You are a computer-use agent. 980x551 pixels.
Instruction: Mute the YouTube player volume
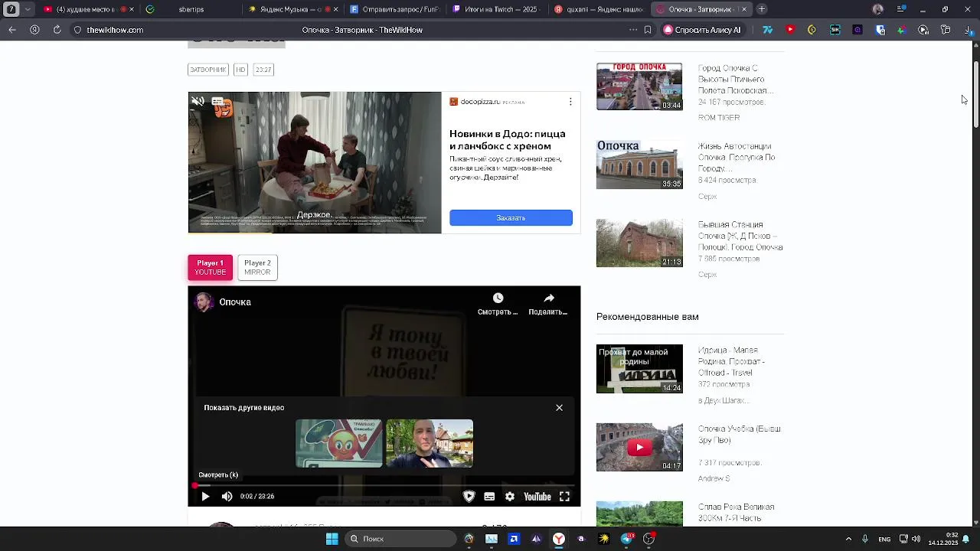point(227,497)
